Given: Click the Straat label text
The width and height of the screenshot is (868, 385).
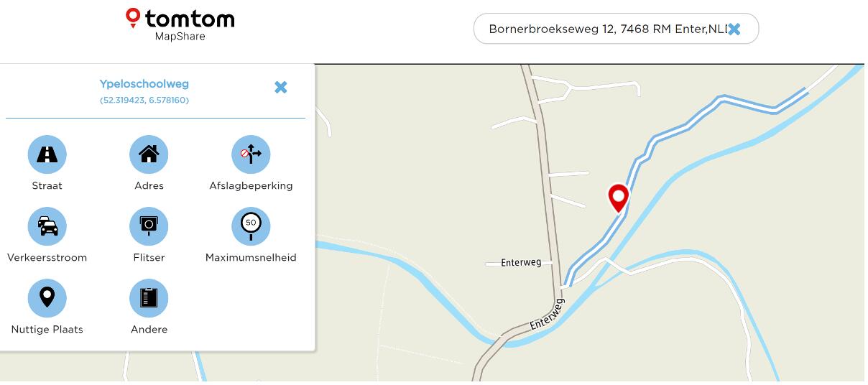Looking at the screenshot, I should (x=47, y=186).
